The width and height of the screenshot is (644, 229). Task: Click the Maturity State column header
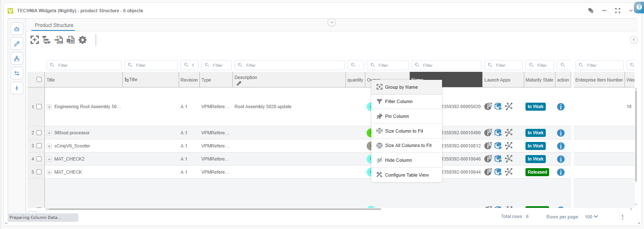point(539,80)
